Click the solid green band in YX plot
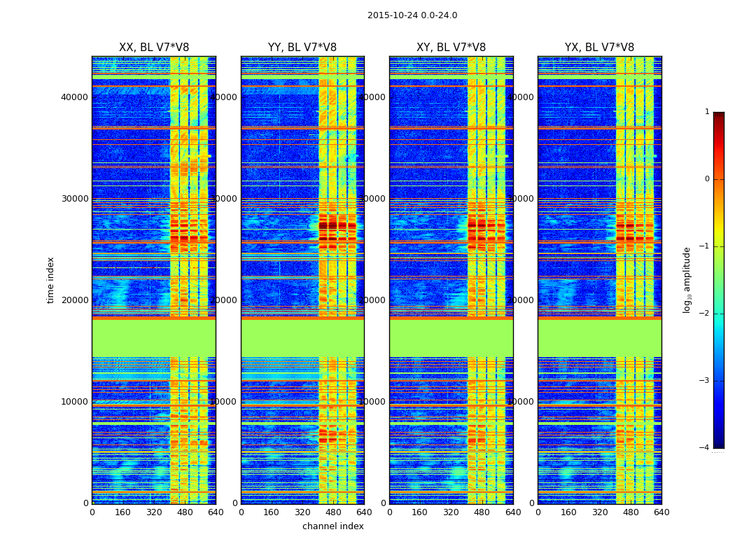 pyautogui.click(x=599, y=337)
